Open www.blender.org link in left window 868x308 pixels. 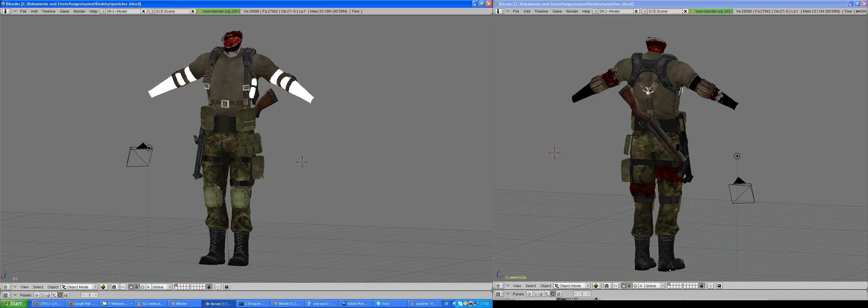(219, 11)
